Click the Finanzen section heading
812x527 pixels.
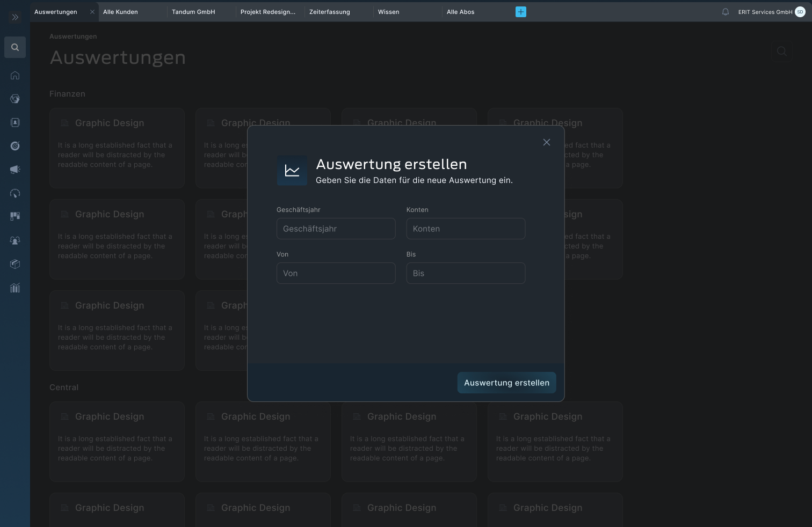[67, 94]
